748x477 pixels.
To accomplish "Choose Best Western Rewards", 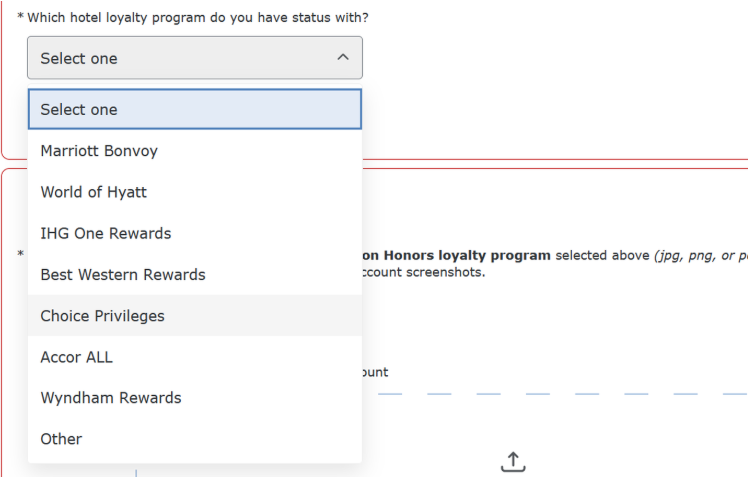I will click(x=195, y=274).
